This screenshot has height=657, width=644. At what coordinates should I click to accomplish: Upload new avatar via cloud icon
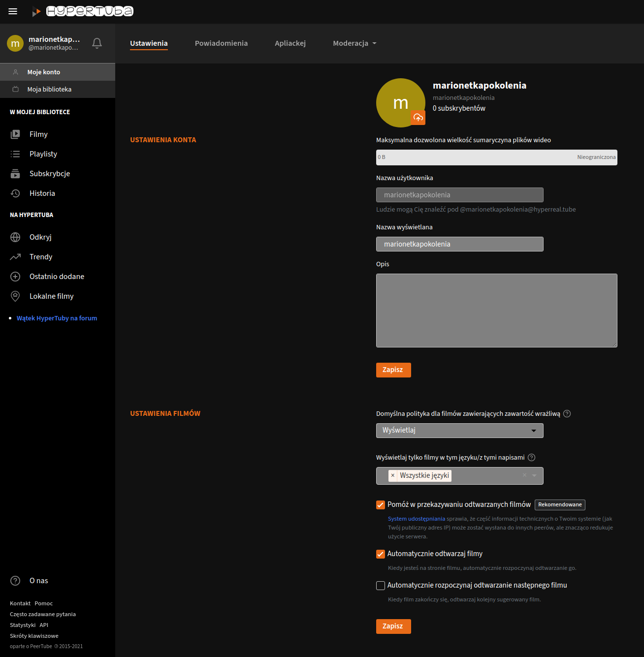point(418,118)
